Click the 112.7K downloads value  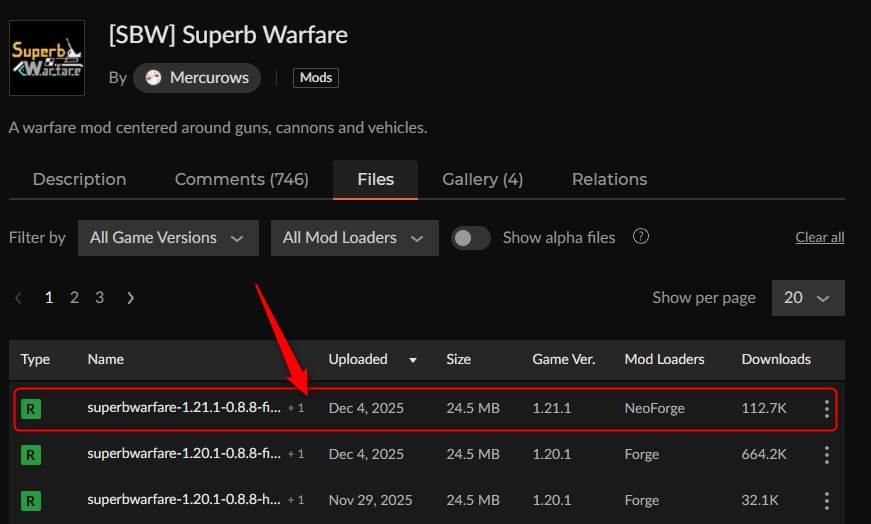764,408
